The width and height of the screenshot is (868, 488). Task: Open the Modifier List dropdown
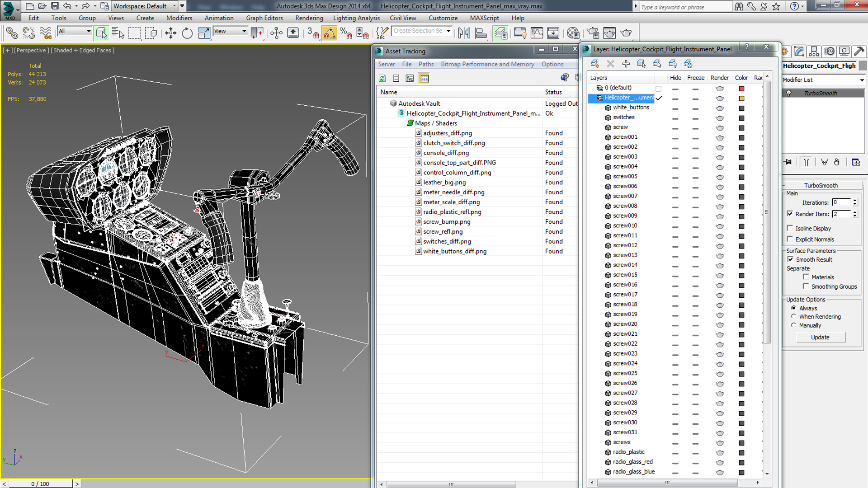(823, 80)
